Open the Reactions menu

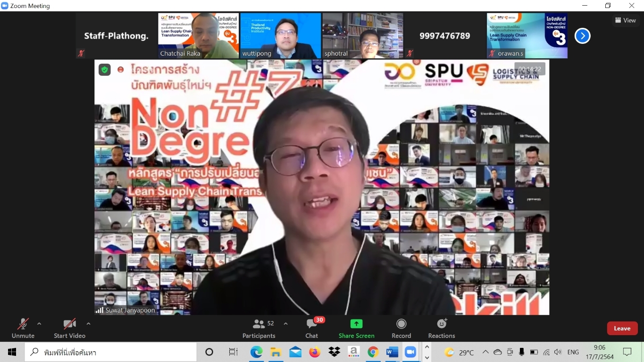point(442,328)
